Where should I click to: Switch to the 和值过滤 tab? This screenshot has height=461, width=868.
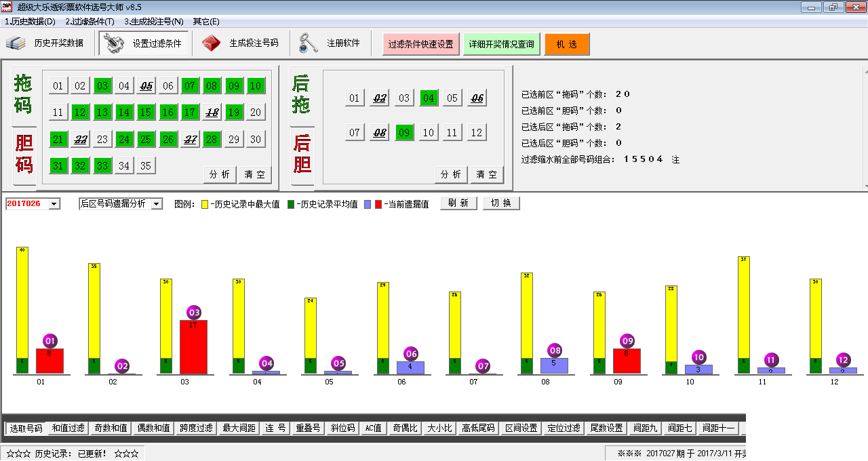68,428
